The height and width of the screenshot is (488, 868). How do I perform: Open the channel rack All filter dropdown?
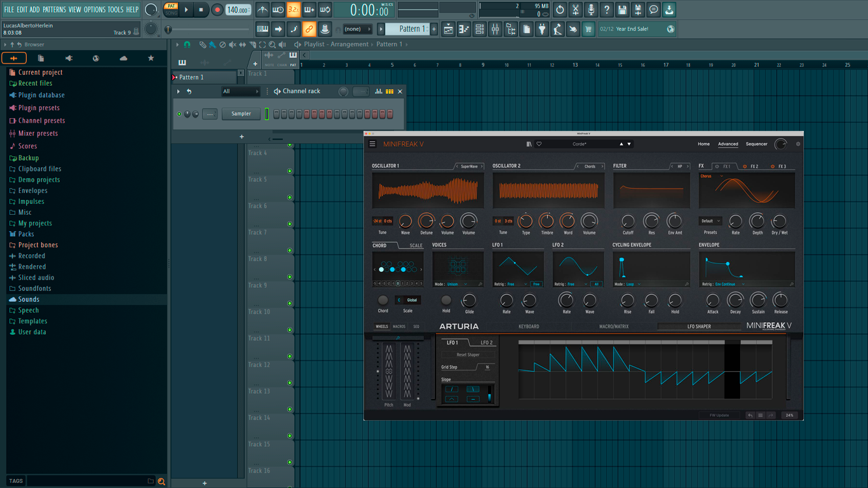[240, 91]
